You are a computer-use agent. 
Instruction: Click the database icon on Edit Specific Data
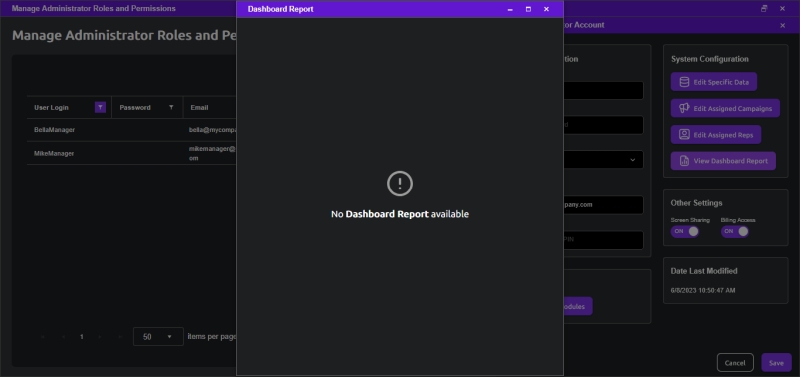tap(684, 82)
